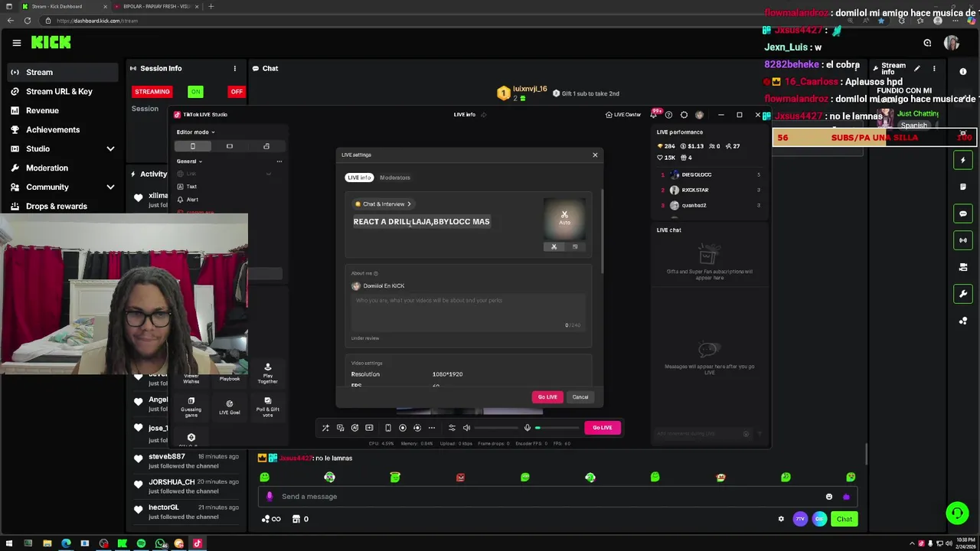
Task: Click the STREAMING status badge
Action: [152, 92]
